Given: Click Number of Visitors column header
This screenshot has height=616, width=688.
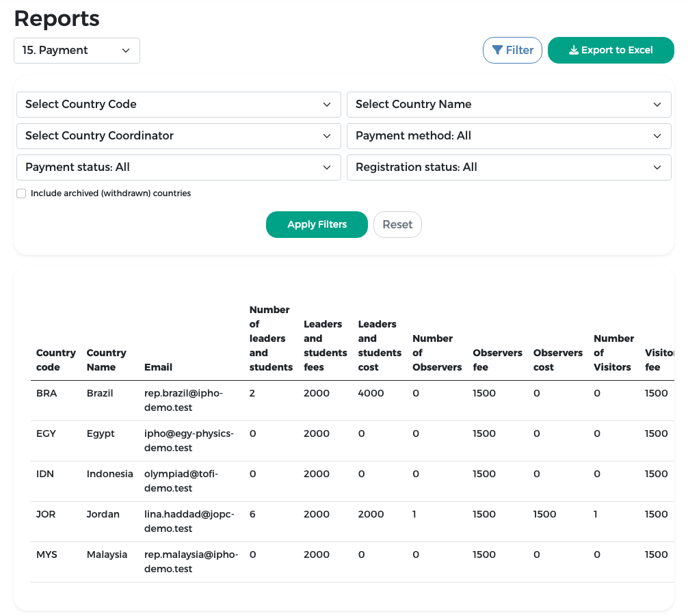Looking at the screenshot, I should [614, 353].
